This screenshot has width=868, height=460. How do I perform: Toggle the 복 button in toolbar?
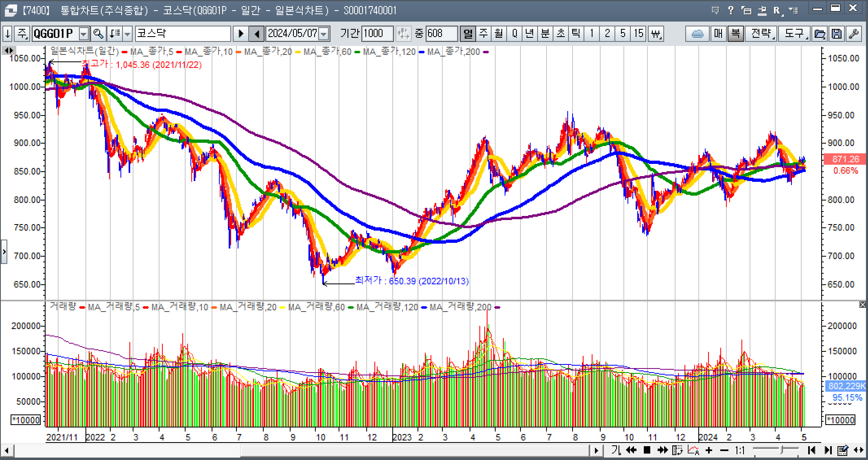coord(735,33)
